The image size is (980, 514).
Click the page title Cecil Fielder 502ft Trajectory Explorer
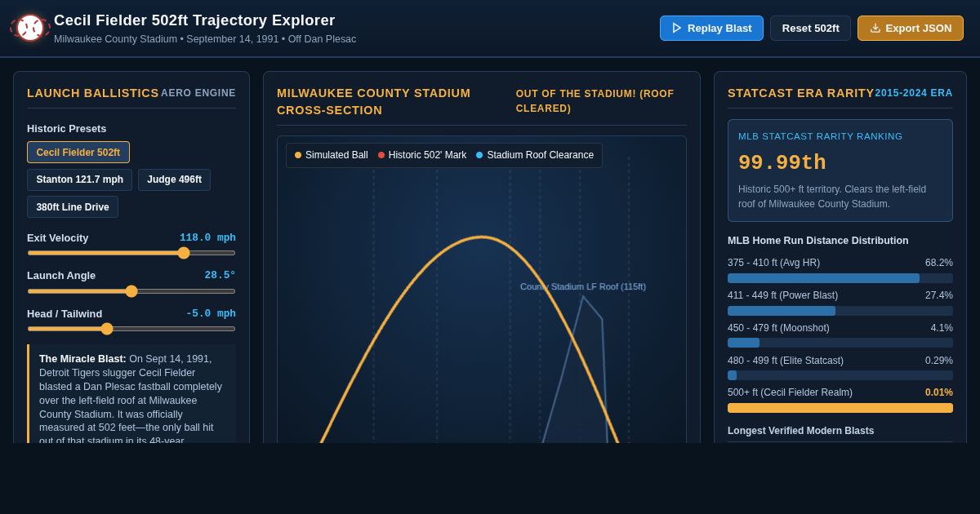194,20
